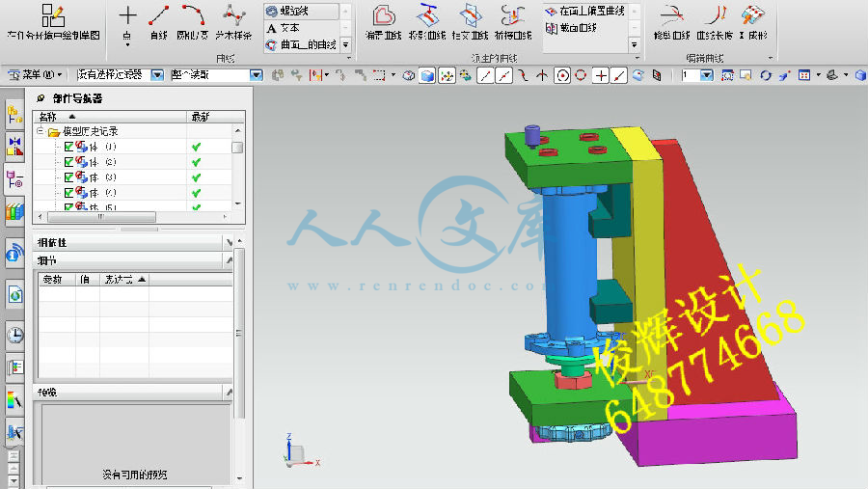Open the sketch-in-task-environment tool
This screenshot has height=489, width=868.
click(x=53, y=22)
